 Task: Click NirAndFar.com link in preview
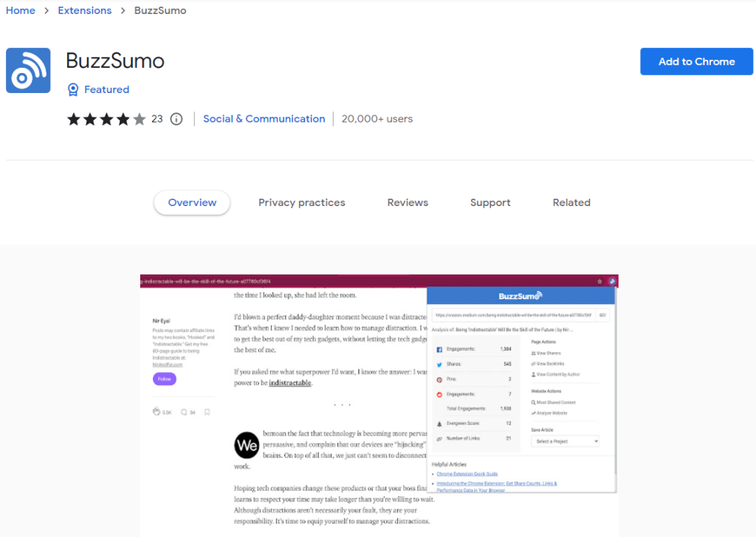click(168, 365)
